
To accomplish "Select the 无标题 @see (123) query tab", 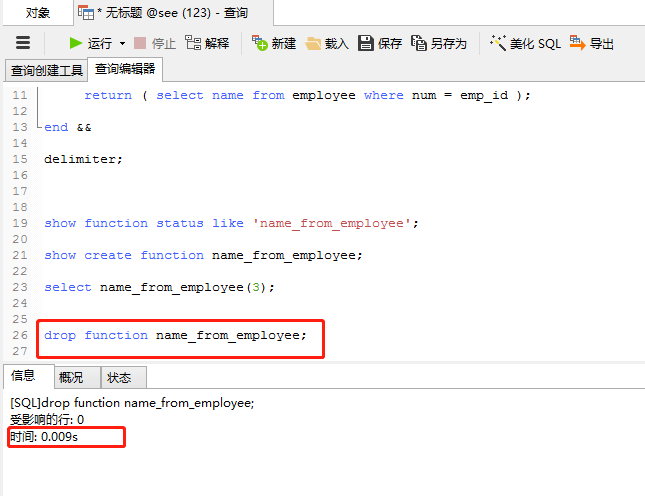I will [x=173, y=13].
